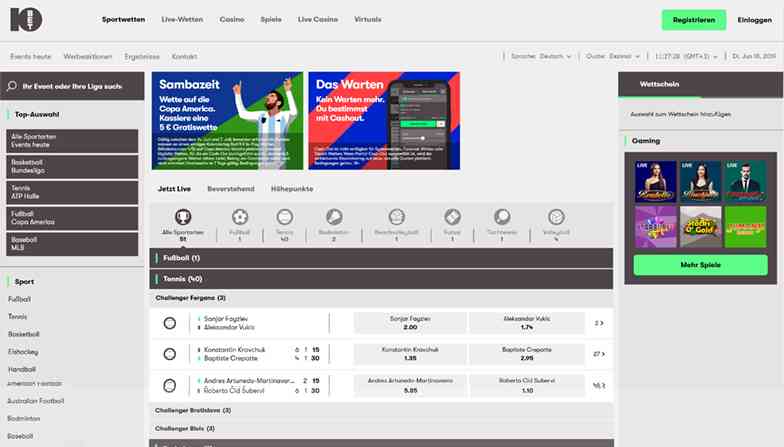Open Casino in the main navigation
784x447 pixels.
pyautogui.click(x=232, y=20)
